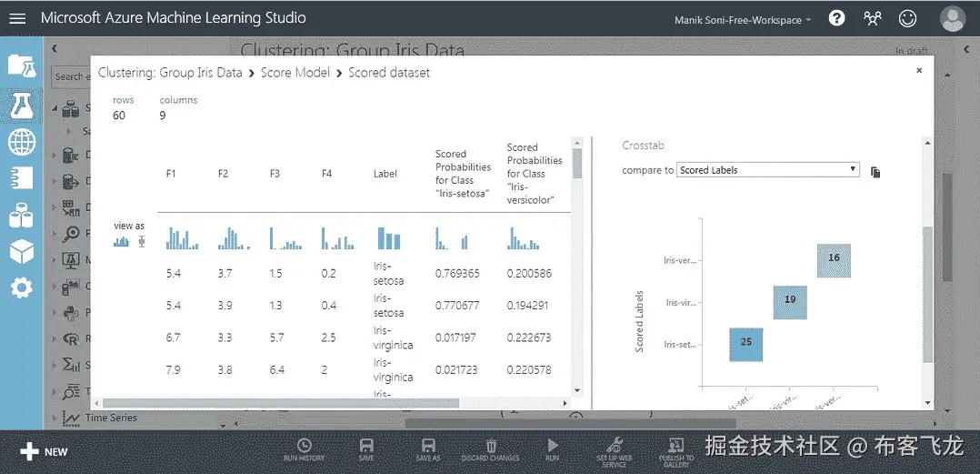980x474 pixels.
Task: Switch view to histogram icon
Action: [x=121, y=241]
